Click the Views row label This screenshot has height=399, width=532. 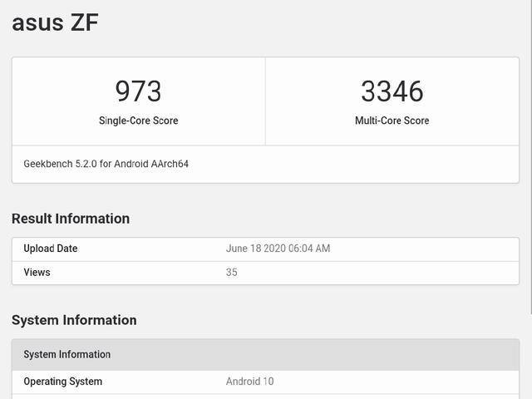[37, 272]
